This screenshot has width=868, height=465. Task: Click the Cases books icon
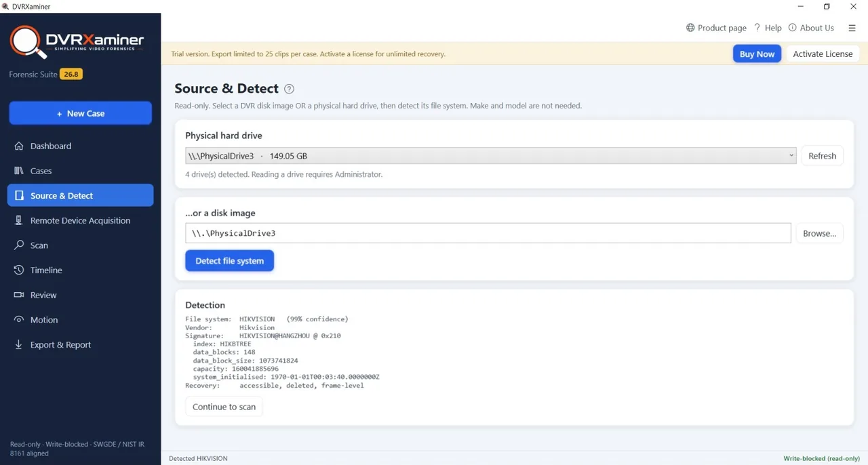tap(19, 171)
